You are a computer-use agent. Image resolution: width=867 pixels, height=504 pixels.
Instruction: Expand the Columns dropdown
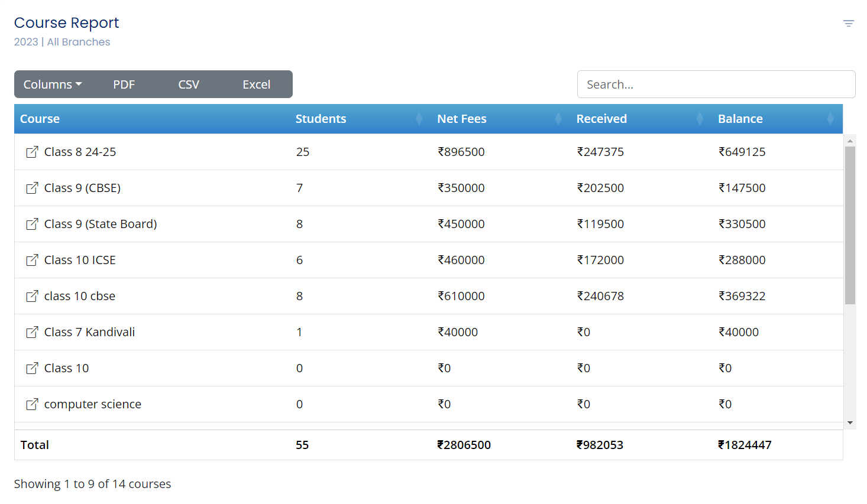(53, 84)
